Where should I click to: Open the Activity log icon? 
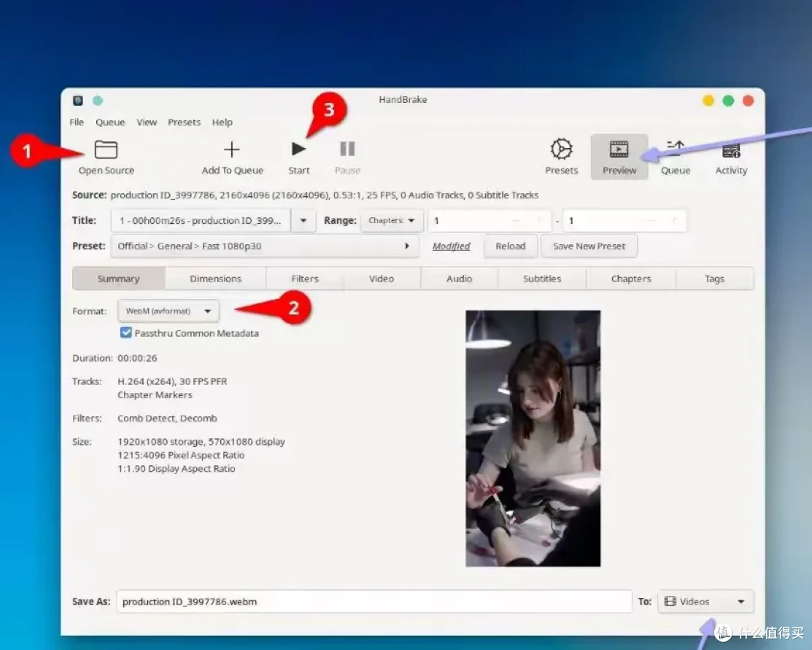pyautogui.click(x=732, y=150)
